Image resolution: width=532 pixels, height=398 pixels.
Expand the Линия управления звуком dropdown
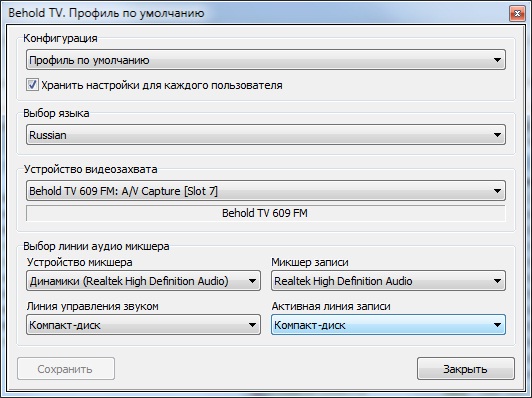tap(143, 325)
